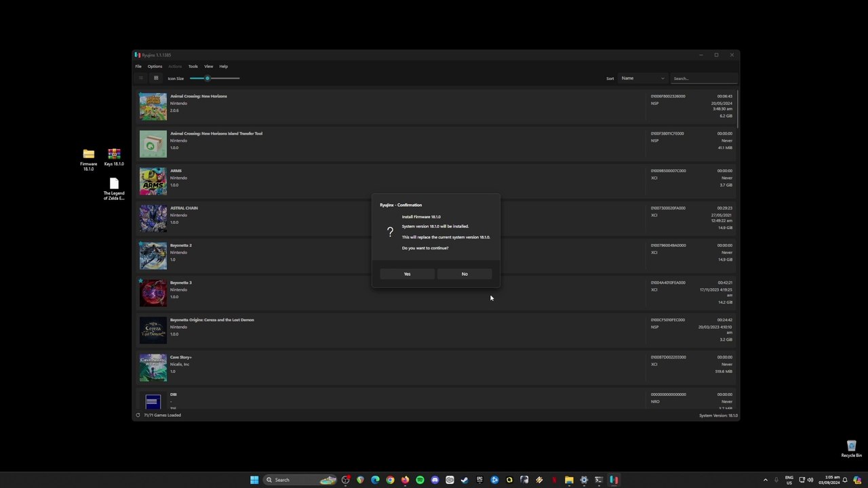Viewport: 868px width, 488px height.
Task: Open the Help menu
Action: 224,66
